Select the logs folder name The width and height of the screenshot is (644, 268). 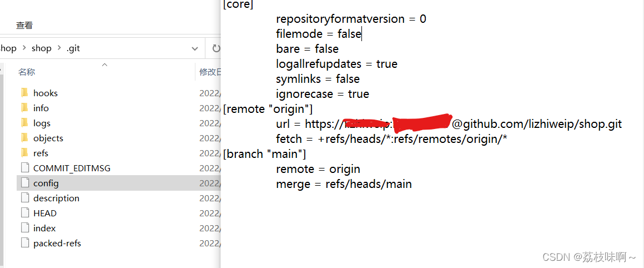tap(42, 123)
